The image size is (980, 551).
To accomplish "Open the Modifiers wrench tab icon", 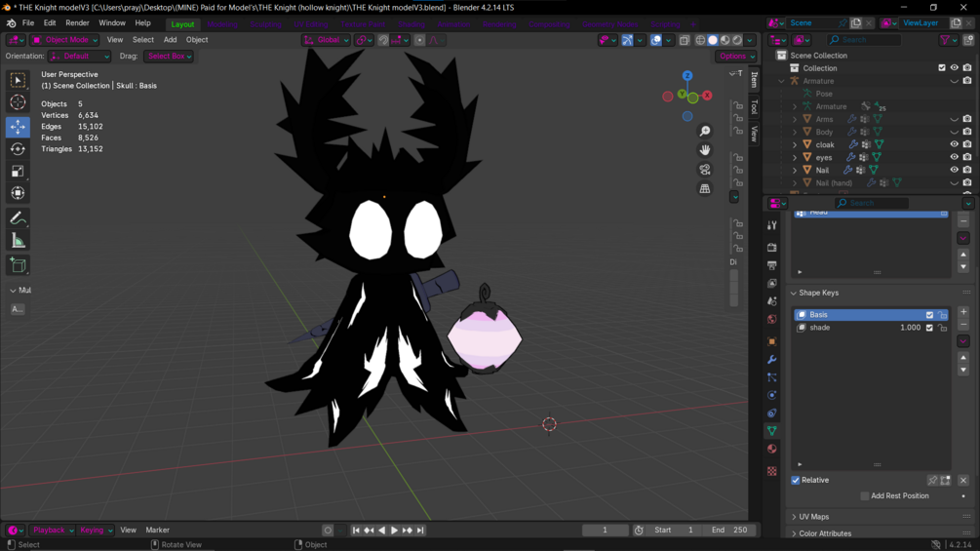I will tap(772, 360).
